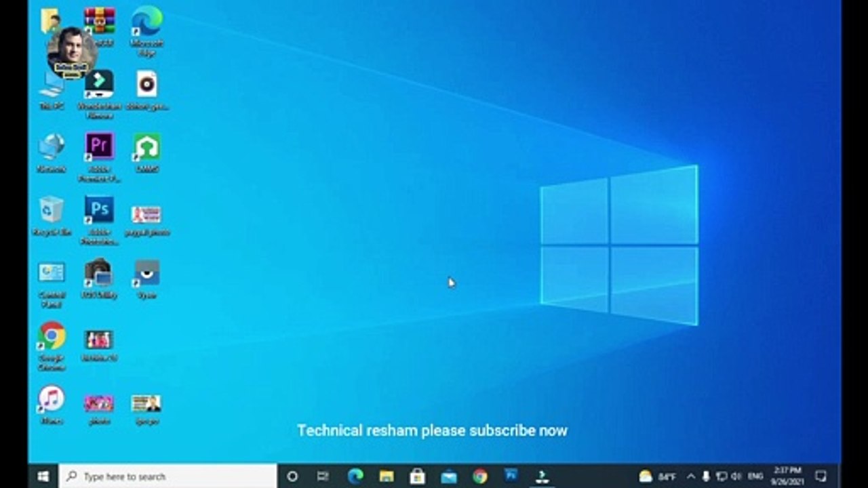Open the weather widget showing 84°F

tap(658, 476)
